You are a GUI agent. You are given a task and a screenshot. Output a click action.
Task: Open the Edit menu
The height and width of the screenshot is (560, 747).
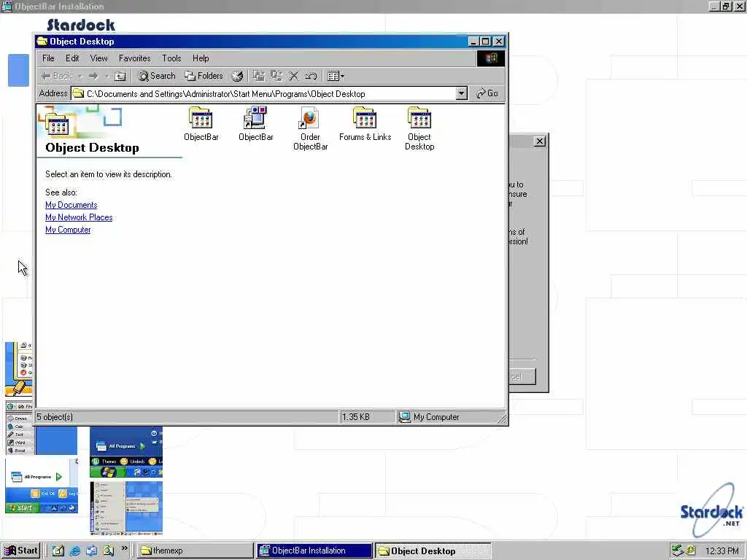(72, 58)
